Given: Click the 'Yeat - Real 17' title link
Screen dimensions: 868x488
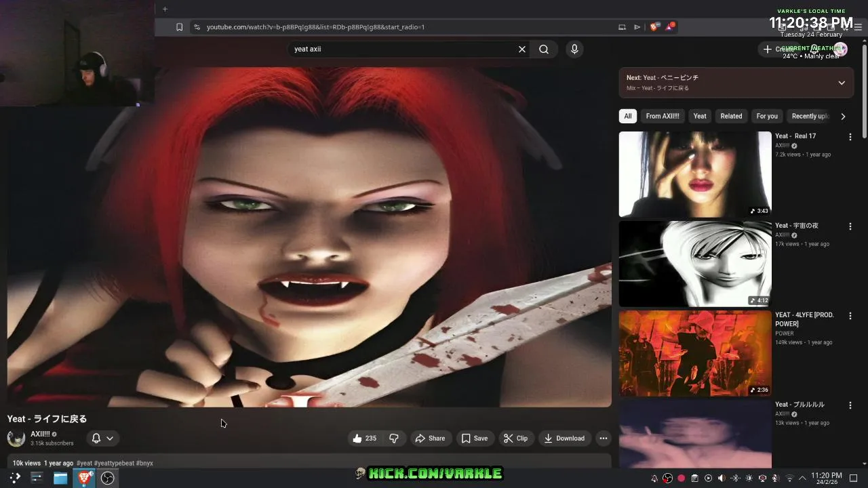Looking at the screenshot, I should 795,136.
